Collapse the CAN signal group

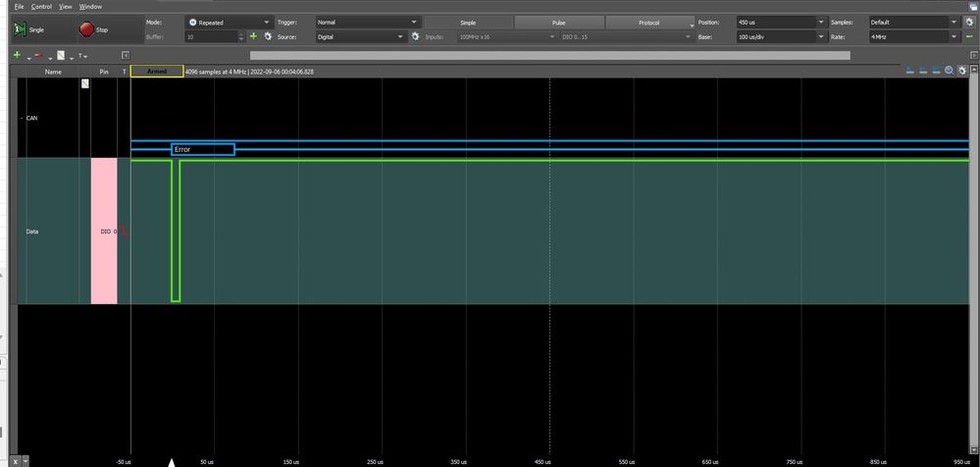tap(22, 118)
